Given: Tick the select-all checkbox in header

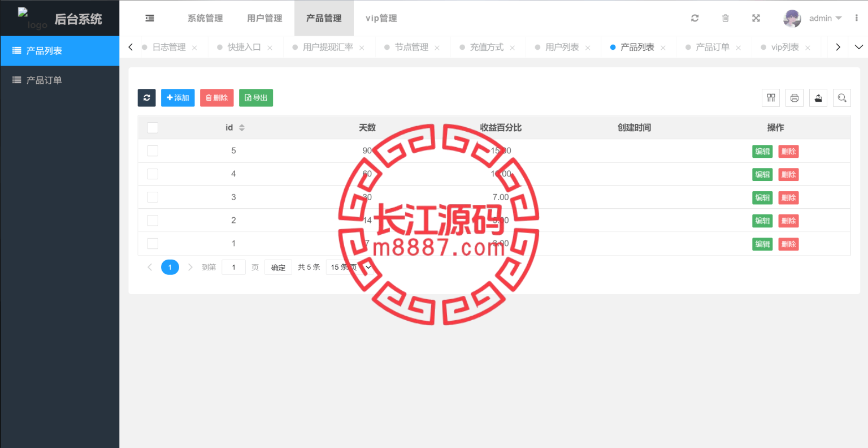Looking at the screenshot, I should click(153, 128).
